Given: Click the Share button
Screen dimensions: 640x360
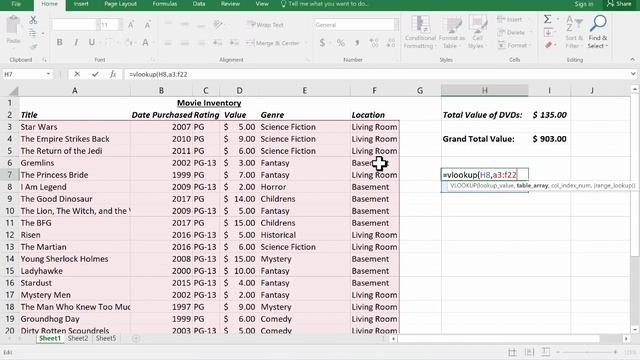Looking at the screenshot, I should point(619,4).
